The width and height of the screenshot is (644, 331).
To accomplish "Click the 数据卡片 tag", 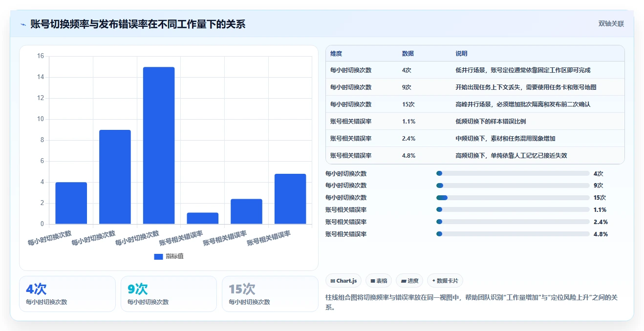I will click(x=445, y=281).
